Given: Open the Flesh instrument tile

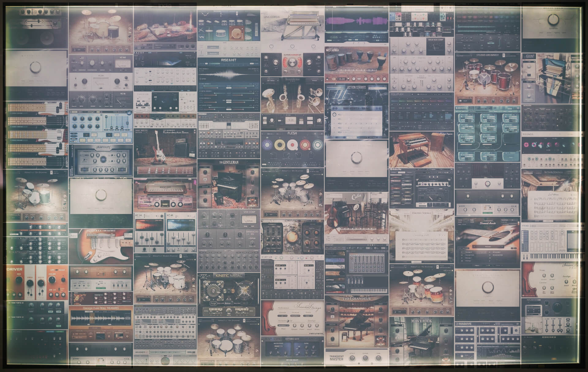Looking at the screenshot, I should click(292, 149).
